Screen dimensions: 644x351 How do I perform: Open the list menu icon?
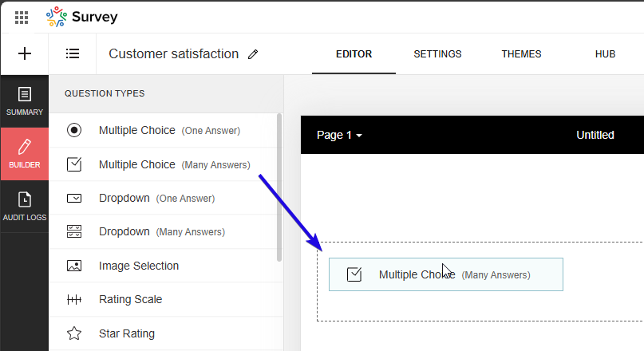click(x=73, y=54)
